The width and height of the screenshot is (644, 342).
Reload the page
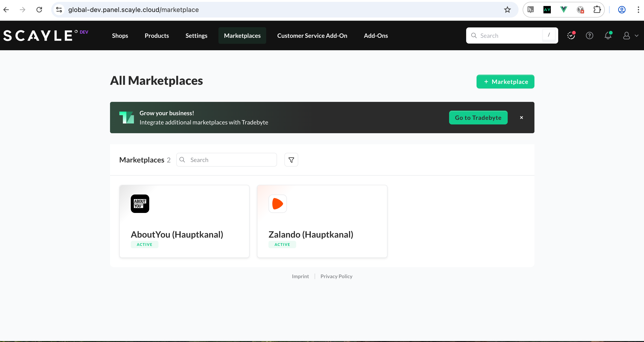click(39, 10)
